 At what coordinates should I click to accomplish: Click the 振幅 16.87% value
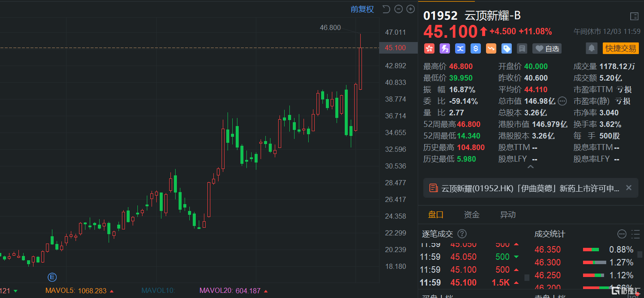462,90
